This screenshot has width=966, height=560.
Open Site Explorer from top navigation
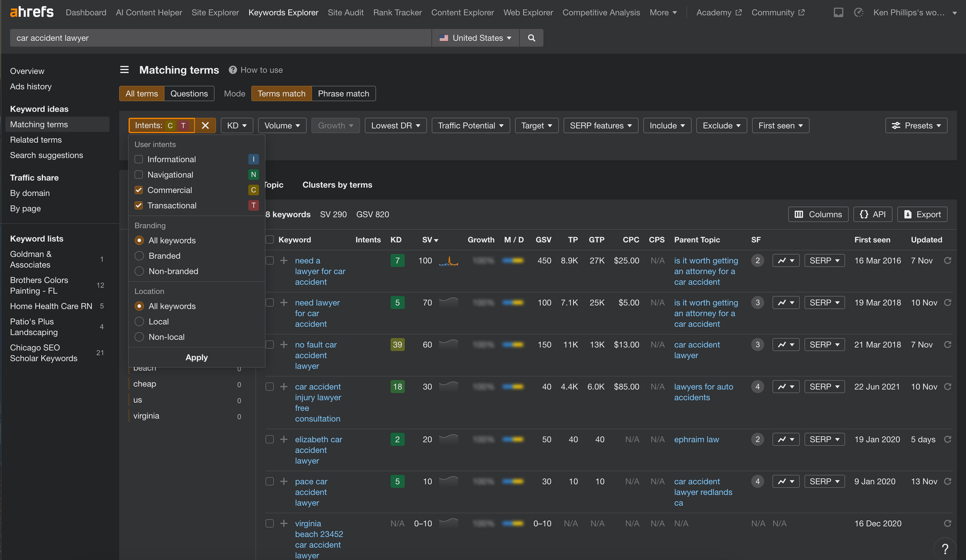[215, 13]
